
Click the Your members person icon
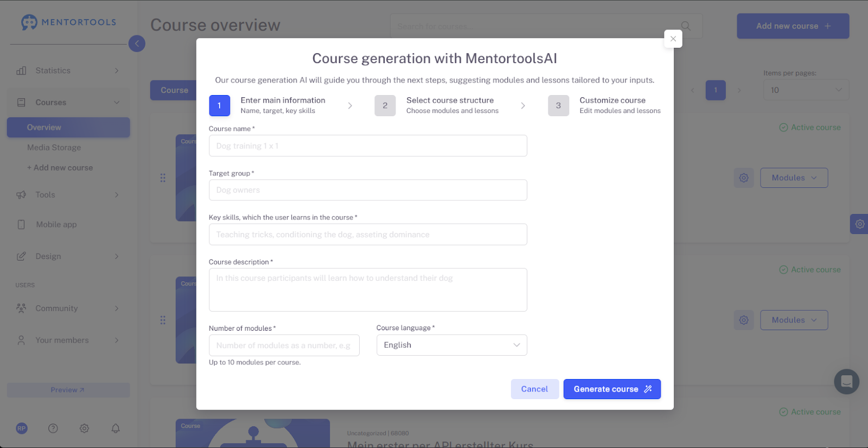pos(22,340)
